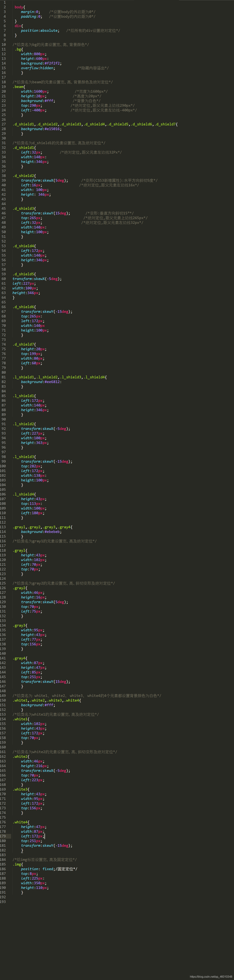Click the '.l_shield3{' selector line
This screenshot has height=980, width=234.
point(24,457)
